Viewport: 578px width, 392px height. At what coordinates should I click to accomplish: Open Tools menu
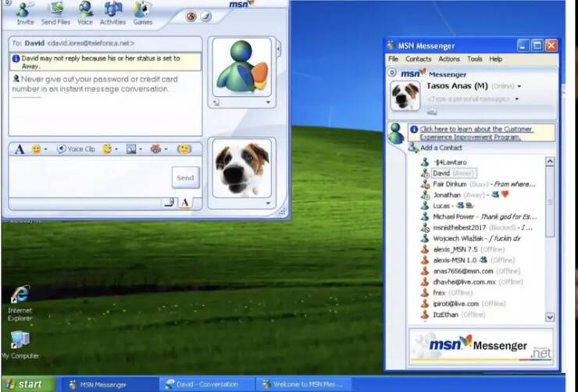pos(474,59)
